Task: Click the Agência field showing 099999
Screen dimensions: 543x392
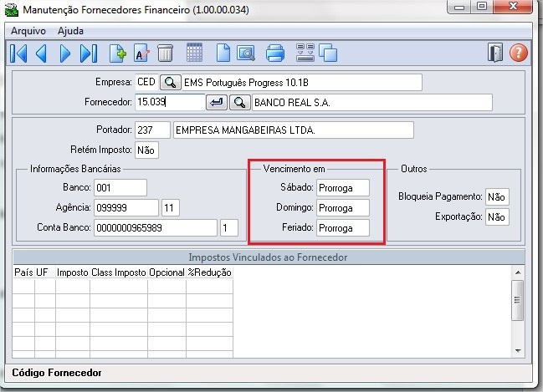Action: (x=126, y=208)
